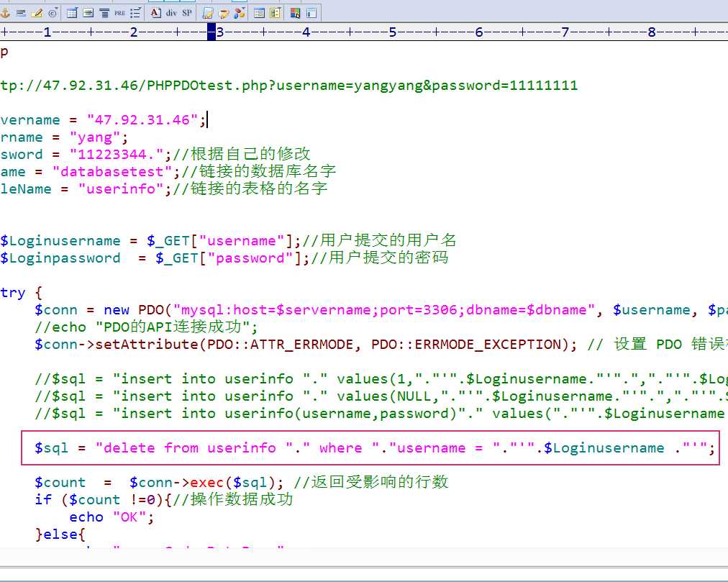Click the $conn->exec($sql) line
This screenshot has height=582, width=728.
pyautogui.click(x=242, y=482)
